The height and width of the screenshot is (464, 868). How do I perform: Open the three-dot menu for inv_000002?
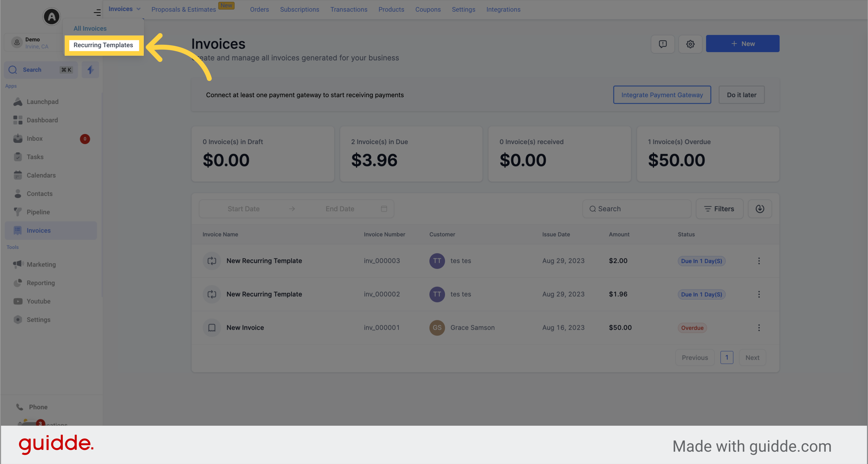pos(759,294)
